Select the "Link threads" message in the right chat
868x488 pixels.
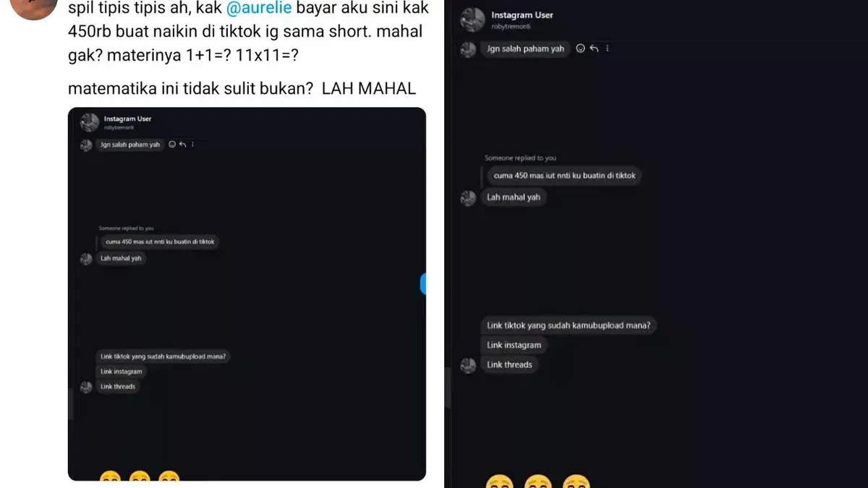click(510, 364)
